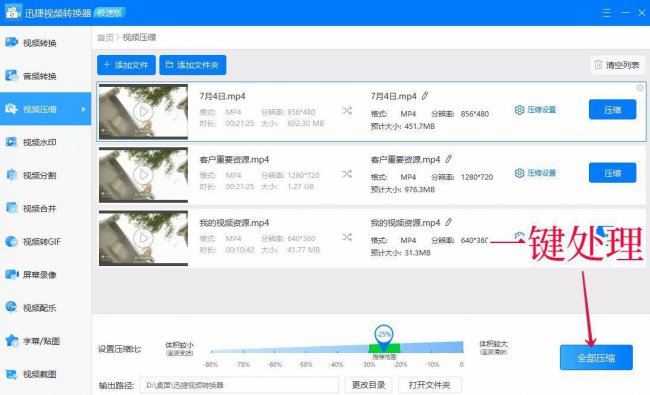Click the source file name 我的视频资源.mp4

(234, 223)
